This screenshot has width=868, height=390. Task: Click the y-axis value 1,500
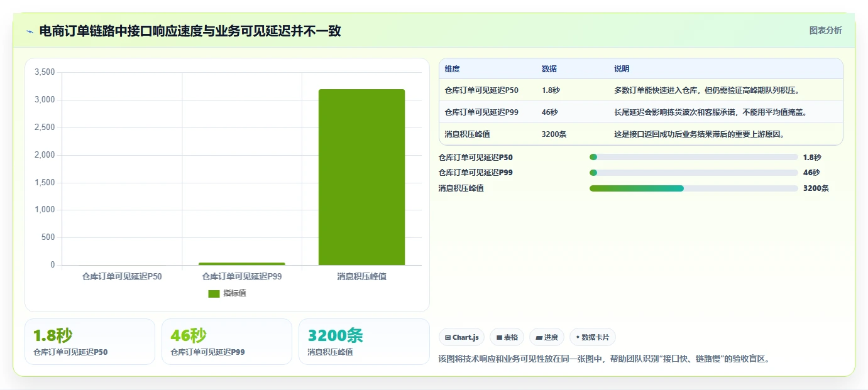45,183
